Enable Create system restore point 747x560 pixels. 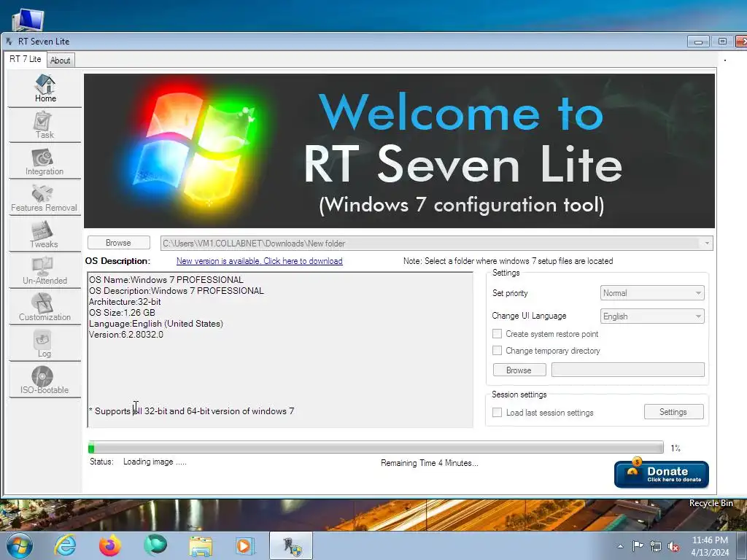tap(497, 334)
